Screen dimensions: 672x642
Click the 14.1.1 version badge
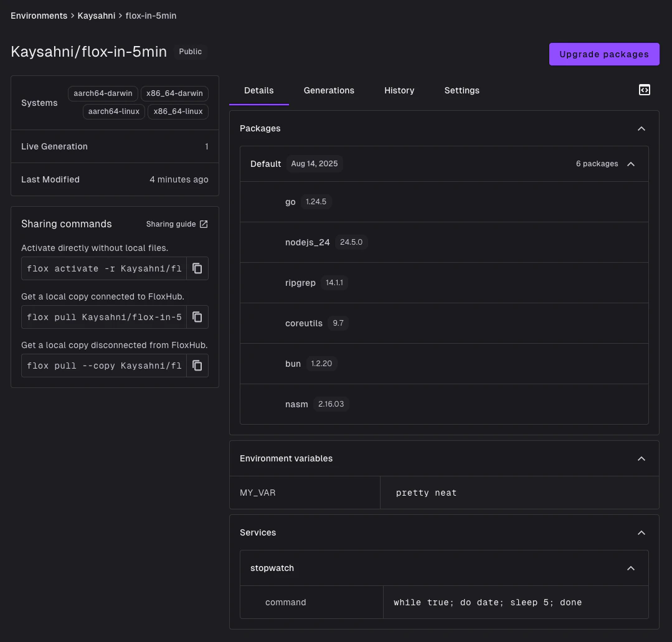334,283
